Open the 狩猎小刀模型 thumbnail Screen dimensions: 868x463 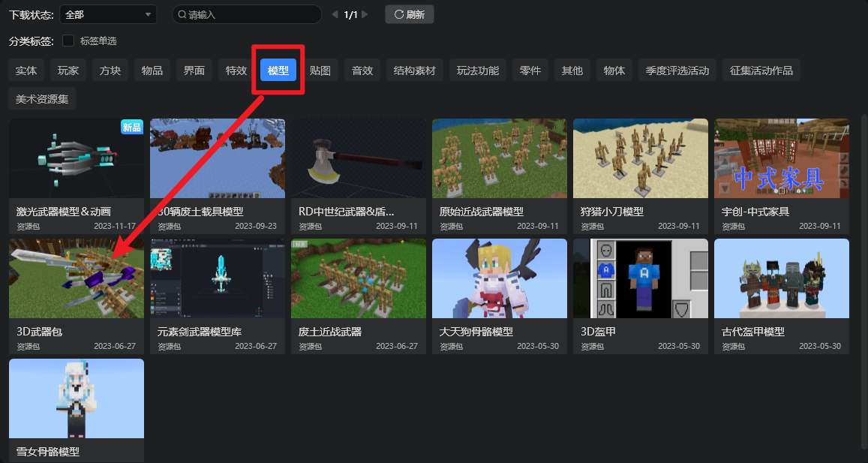pyautogui.click(x=641, y=158)
